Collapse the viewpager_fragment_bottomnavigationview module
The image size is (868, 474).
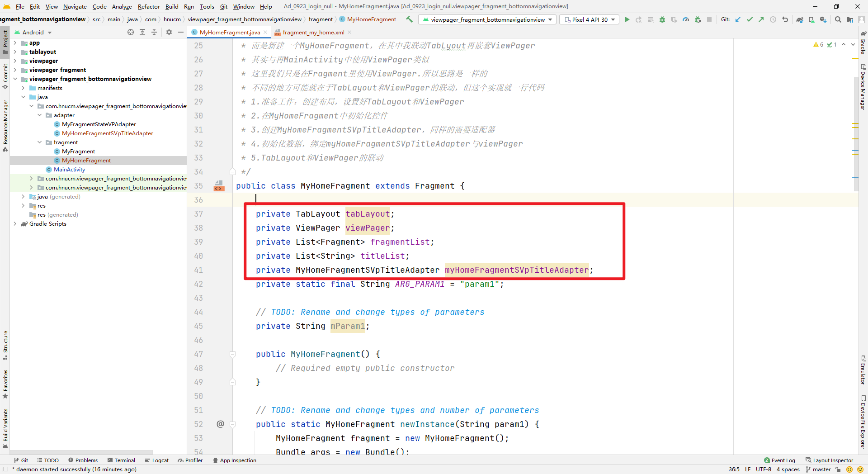click(15, 79)
